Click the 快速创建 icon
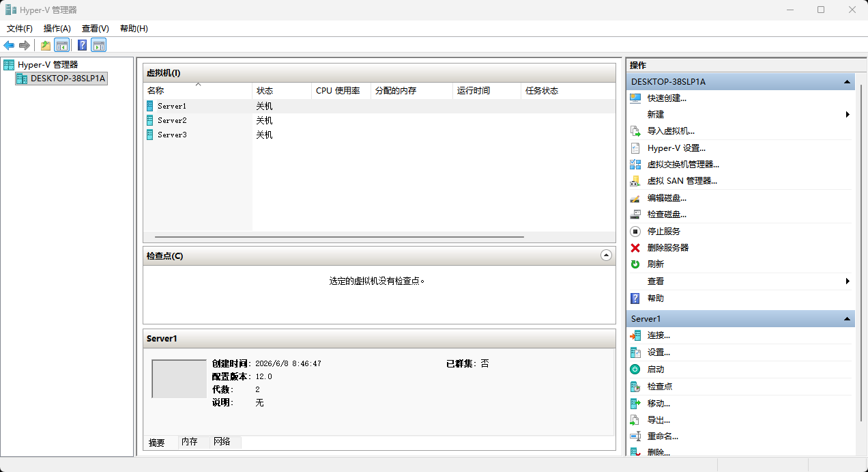This screenshot has width=868, height=472. pyautogui.click(x=635, y=98)
